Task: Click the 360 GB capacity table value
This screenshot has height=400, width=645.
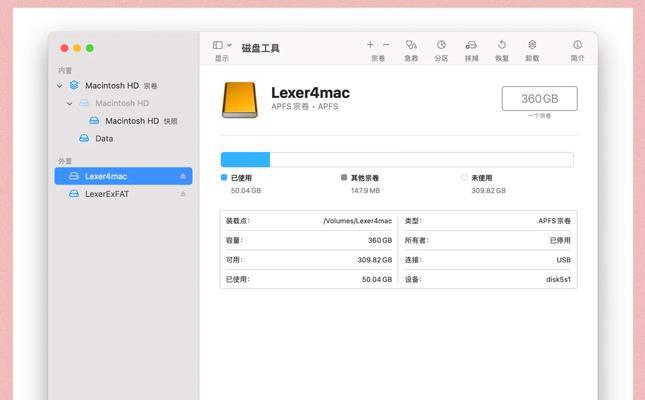Action: click(x=380, y=240)
